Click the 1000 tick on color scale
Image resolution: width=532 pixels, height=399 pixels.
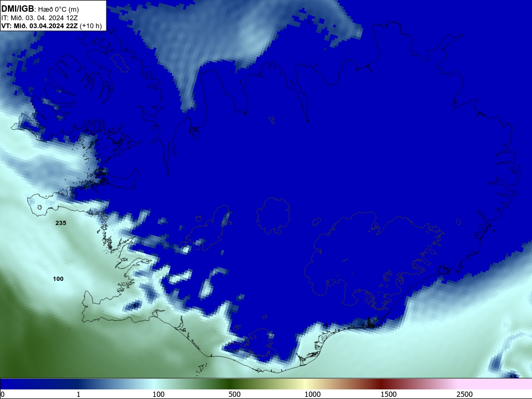coord(312,394)
